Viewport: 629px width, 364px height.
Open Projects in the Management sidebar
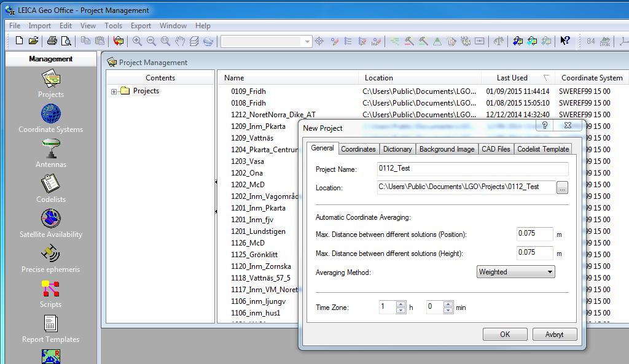51,83
